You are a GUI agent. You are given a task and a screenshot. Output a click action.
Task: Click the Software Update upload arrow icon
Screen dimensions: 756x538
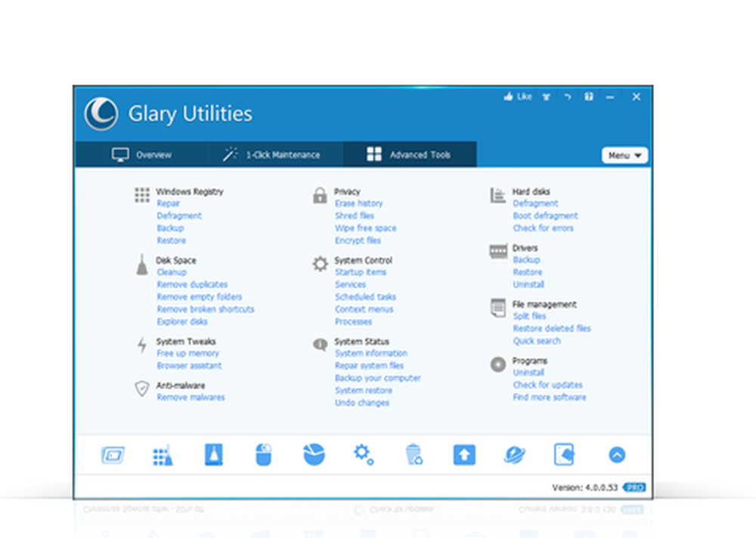click(464, 454)
